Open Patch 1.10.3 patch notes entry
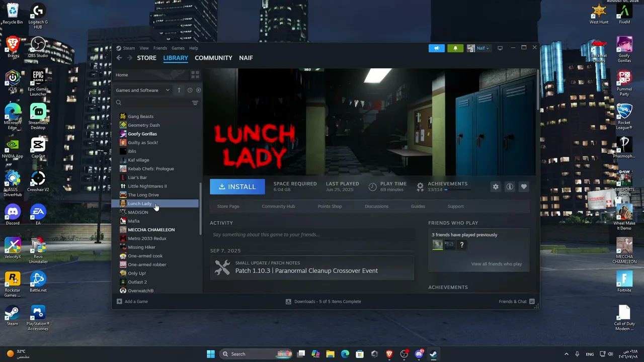Viewport: 644px width, 362px height. pos(312,267)
